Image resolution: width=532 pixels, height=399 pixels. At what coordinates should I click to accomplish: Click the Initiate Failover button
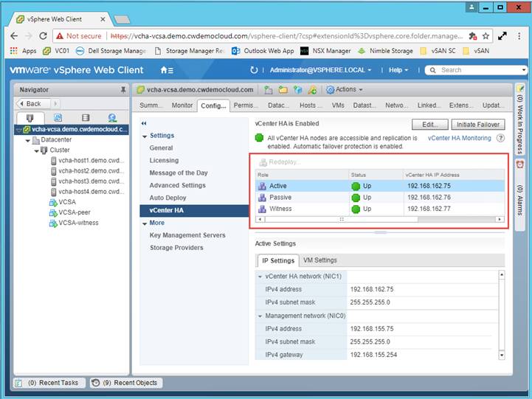(x=477, y=125)
